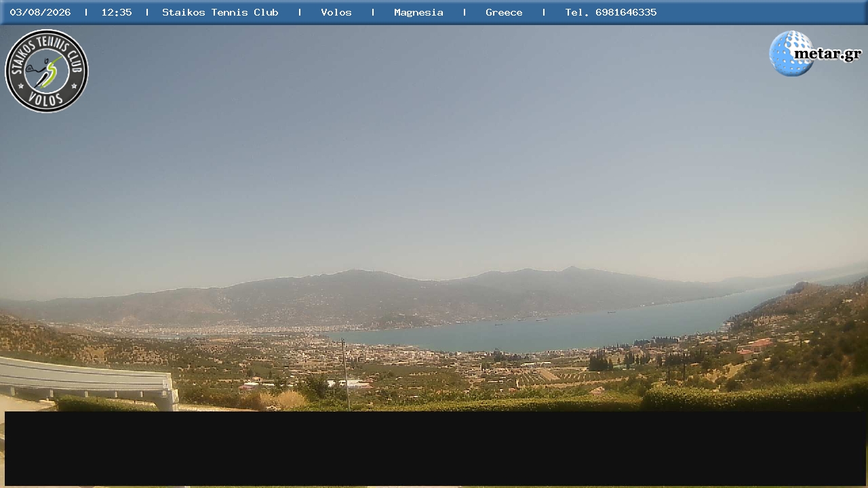Click the Staikos Tennis Club header text
The width and height of the screenshot is (868, 488).
pyautogui.click(x=220, y=12)
